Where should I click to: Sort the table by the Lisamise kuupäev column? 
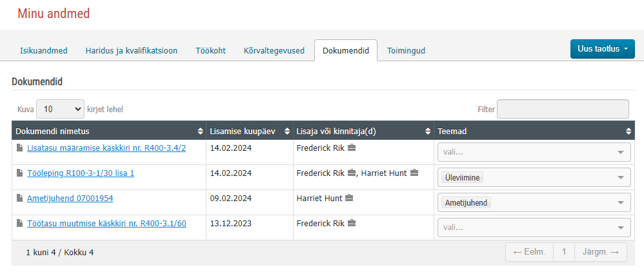(249, 131)
